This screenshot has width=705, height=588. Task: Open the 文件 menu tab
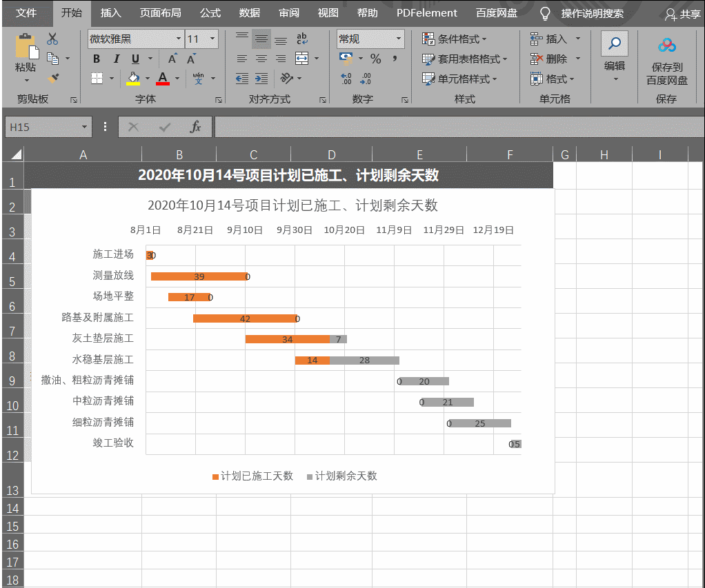(26, 13)
